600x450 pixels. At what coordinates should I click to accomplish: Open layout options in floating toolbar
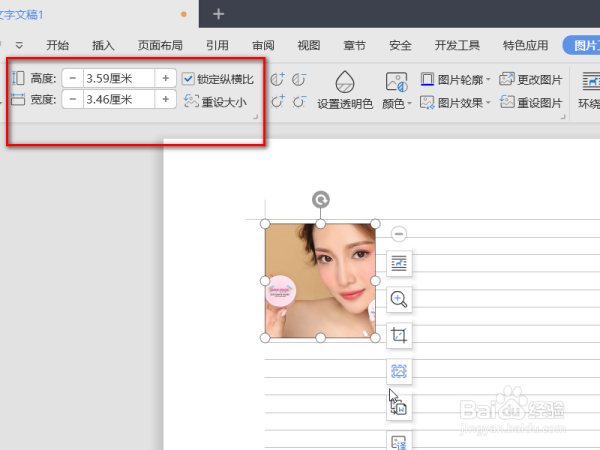[x=399, y=263]
